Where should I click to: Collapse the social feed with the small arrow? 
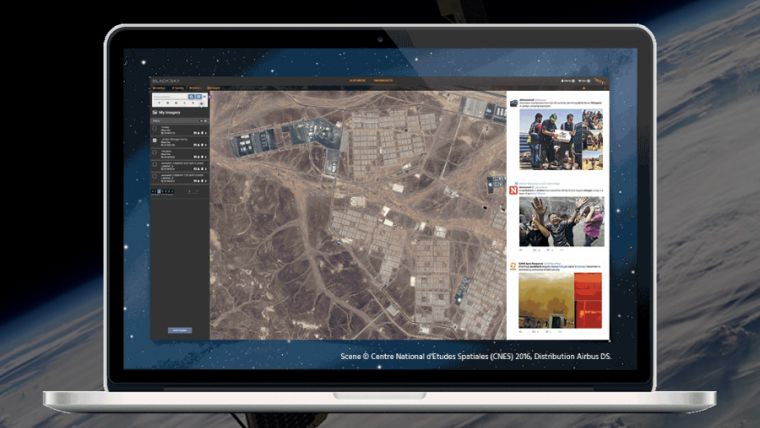(584, 88)
